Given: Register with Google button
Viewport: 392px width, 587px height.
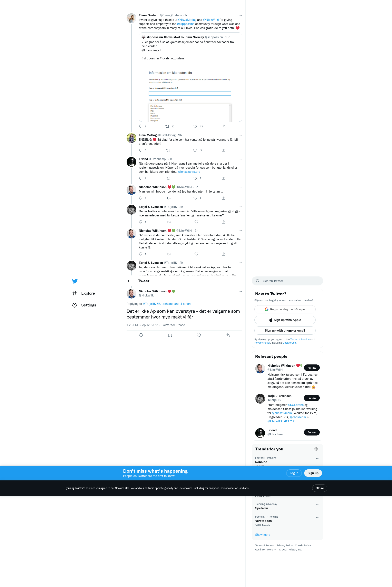Looking at the screenshot, I should (285, 309).
